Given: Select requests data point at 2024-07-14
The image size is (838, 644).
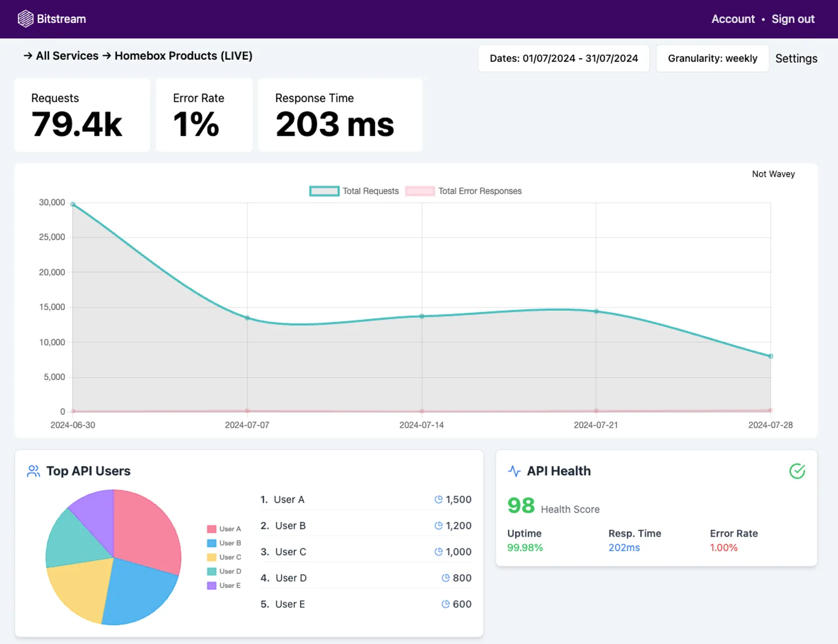Looking at the screenshot, I should point(422,316).
